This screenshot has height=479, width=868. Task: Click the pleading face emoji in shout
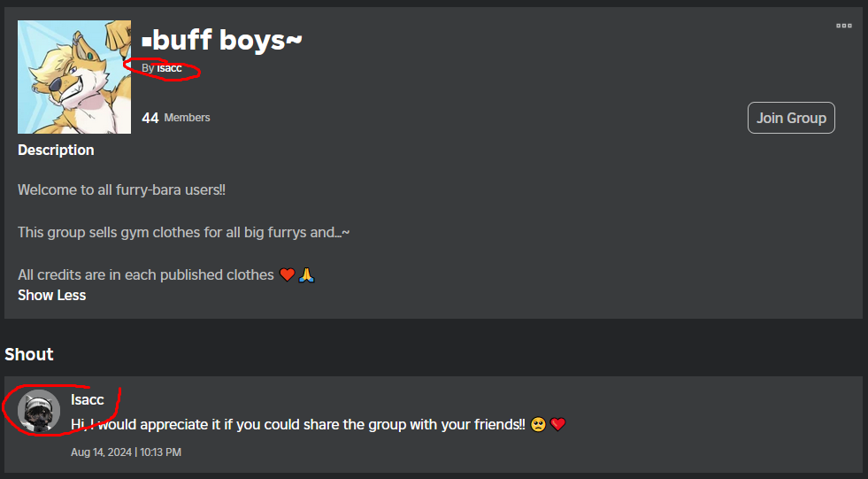[x=538, y=424]
